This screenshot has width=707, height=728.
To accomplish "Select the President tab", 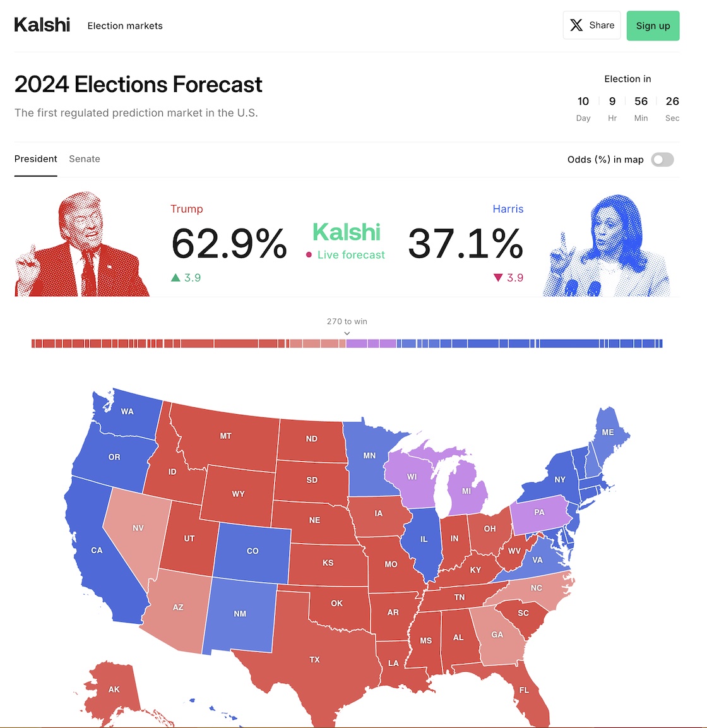I will click(x=36, y=159).
